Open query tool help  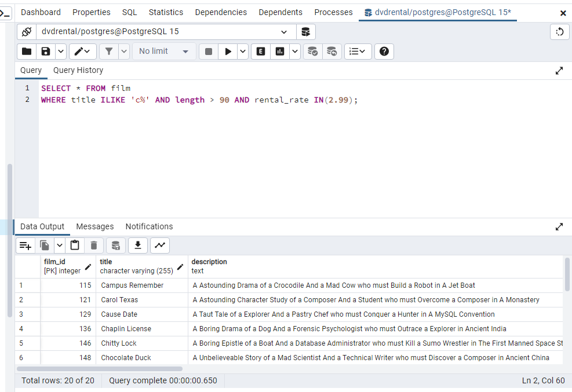click(x=384, y=52)
